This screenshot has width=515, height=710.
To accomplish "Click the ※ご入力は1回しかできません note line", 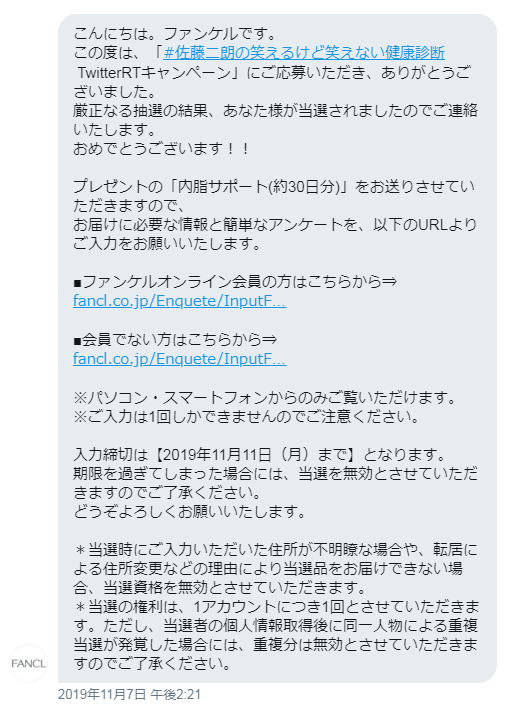I will pos(247,417).
